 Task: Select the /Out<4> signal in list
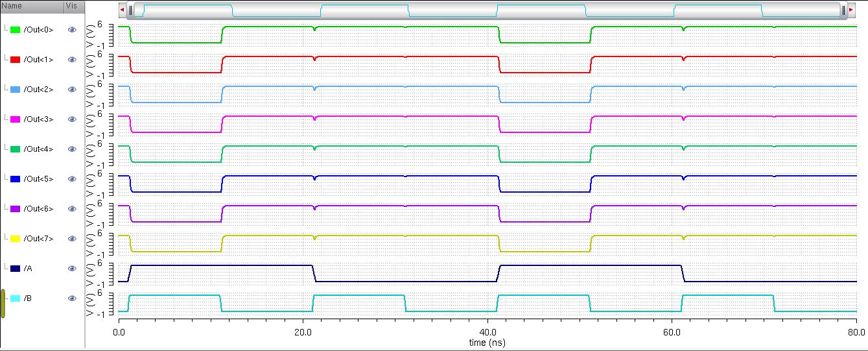pyautogui.click(x=38, y=149)
